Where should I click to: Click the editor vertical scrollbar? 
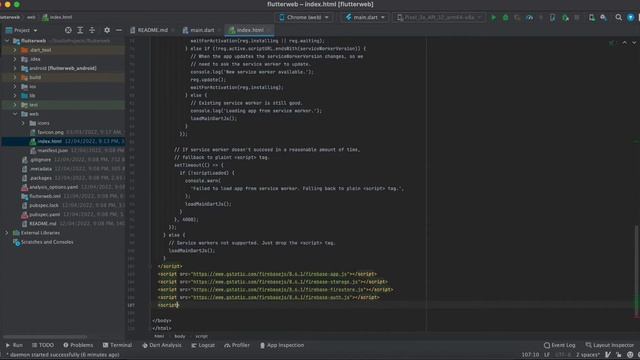coord(637,271)
